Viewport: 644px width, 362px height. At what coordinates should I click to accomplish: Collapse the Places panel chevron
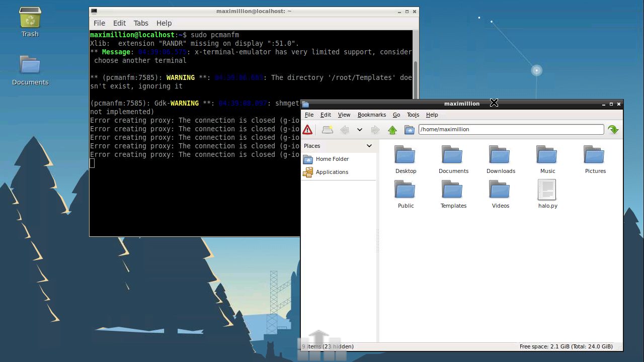(x=369, y=146)
